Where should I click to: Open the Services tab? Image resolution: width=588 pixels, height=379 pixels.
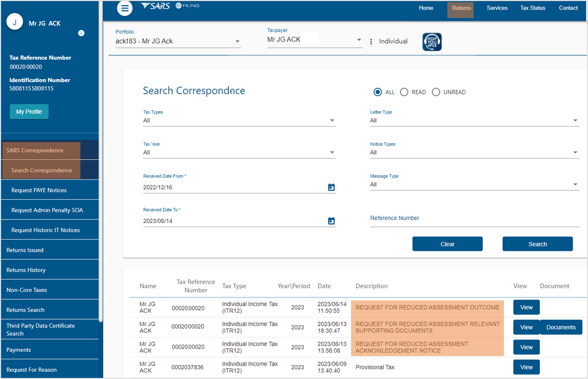[x=497, y=8]
